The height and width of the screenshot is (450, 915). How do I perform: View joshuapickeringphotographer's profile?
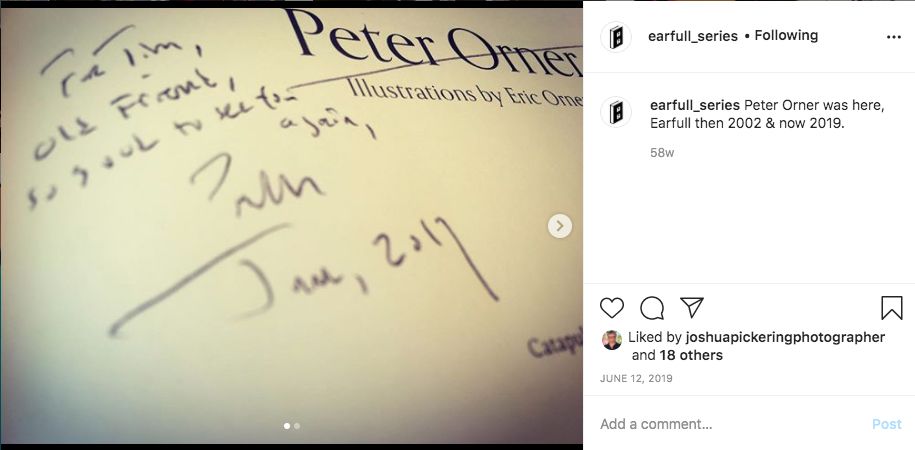pyautogui.click(x=785, y=337)
